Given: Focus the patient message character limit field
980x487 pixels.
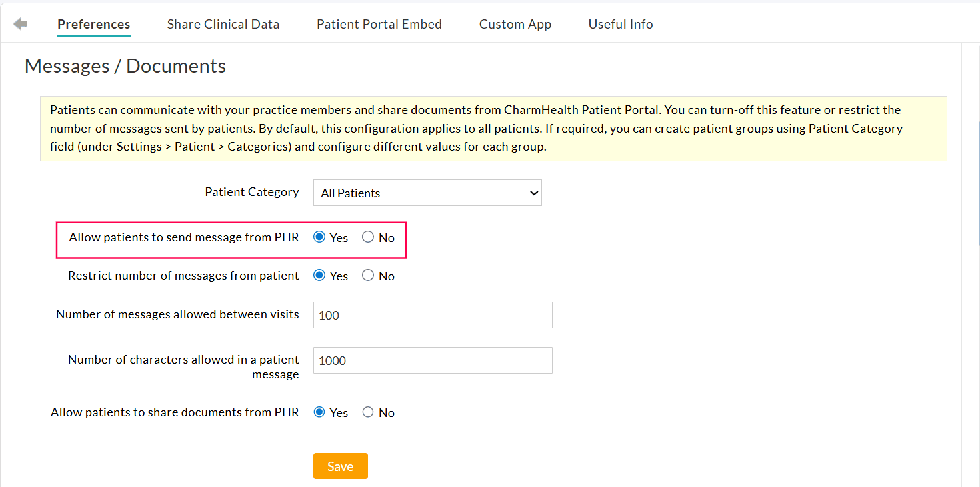Looking at the screenshot, I should pos(432,360).
